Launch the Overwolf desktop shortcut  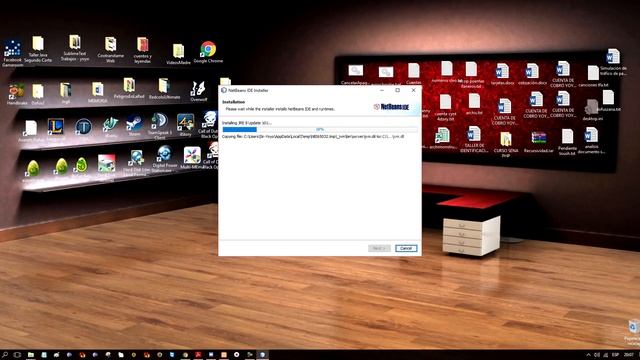coord(198,91)
